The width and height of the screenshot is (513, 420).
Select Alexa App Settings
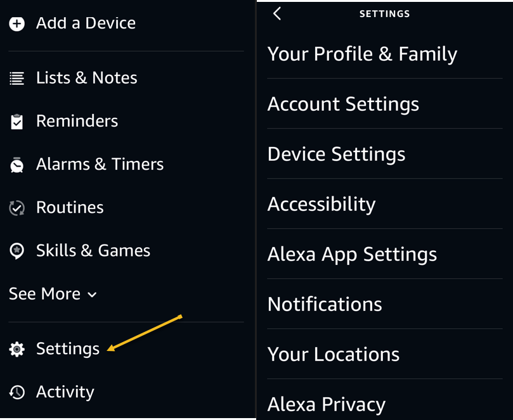click(352, 254)
